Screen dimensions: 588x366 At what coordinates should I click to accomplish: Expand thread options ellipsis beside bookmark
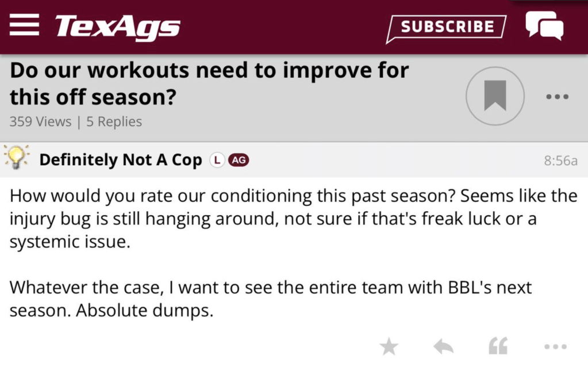tap(556, 97)
